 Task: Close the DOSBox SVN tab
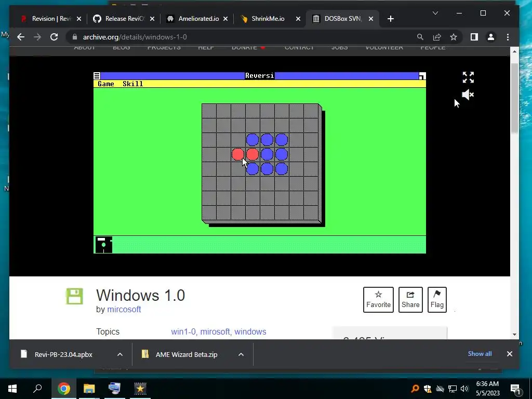pos(371,19)
